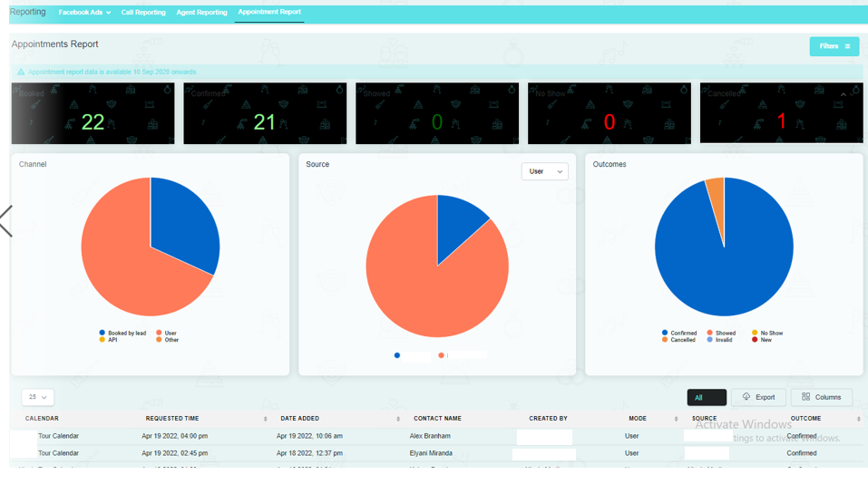This screenshot has width=868, height=484.
Task: Click the Booked 22 stat card
Action: coord(93,113)
